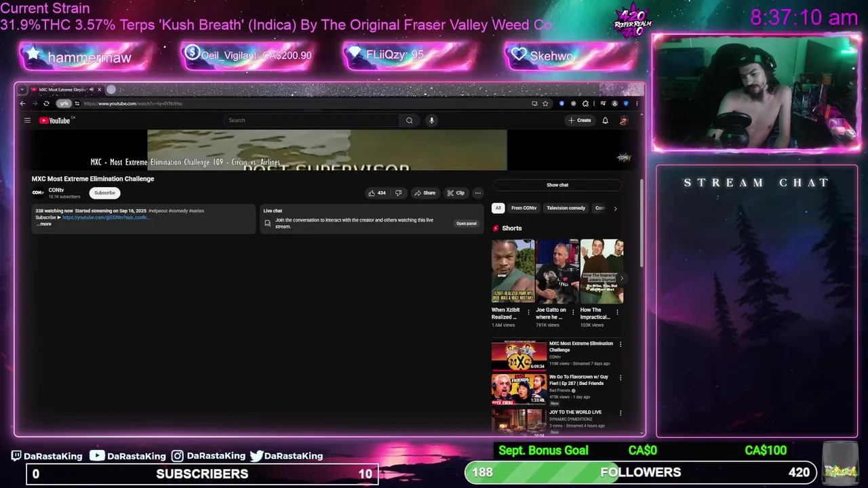Viewport: 868px width, 488px height.
Task: Open options for JOY TO THE WORLD LIVE
Action: (620, 413)
